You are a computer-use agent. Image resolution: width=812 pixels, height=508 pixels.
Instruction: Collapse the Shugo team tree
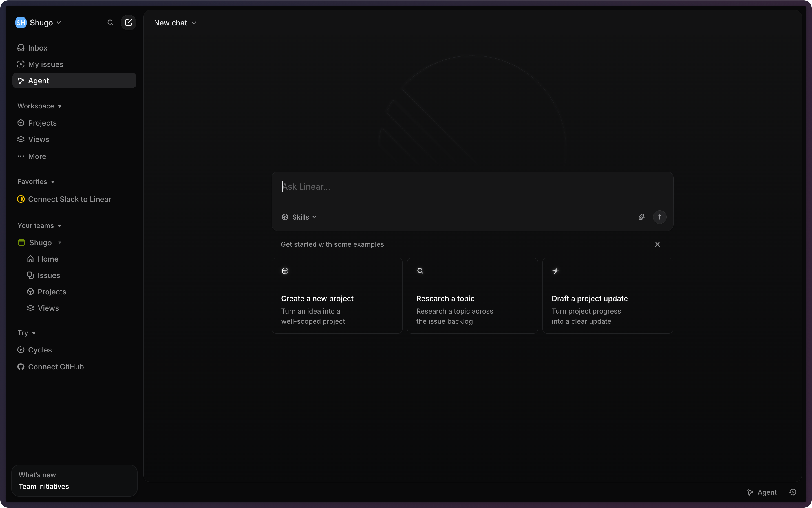click(60, 243)
